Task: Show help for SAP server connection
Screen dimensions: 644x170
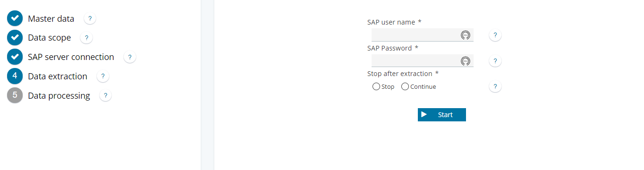Action: tap(130, 57)
